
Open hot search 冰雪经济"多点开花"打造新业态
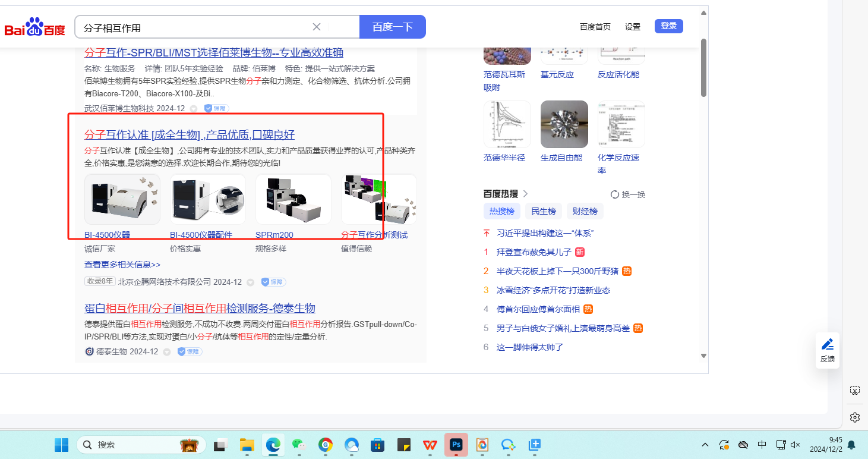[x=554, y=290]
